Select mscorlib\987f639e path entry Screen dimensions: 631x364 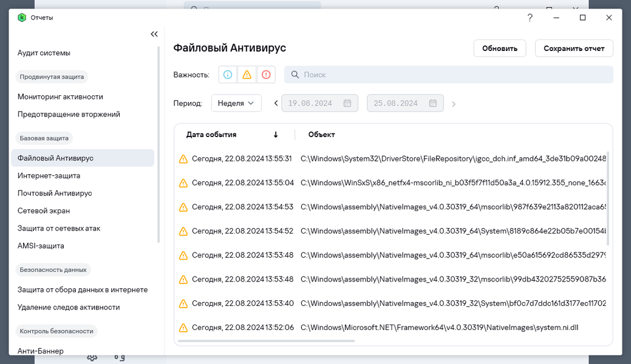[453, 207]
